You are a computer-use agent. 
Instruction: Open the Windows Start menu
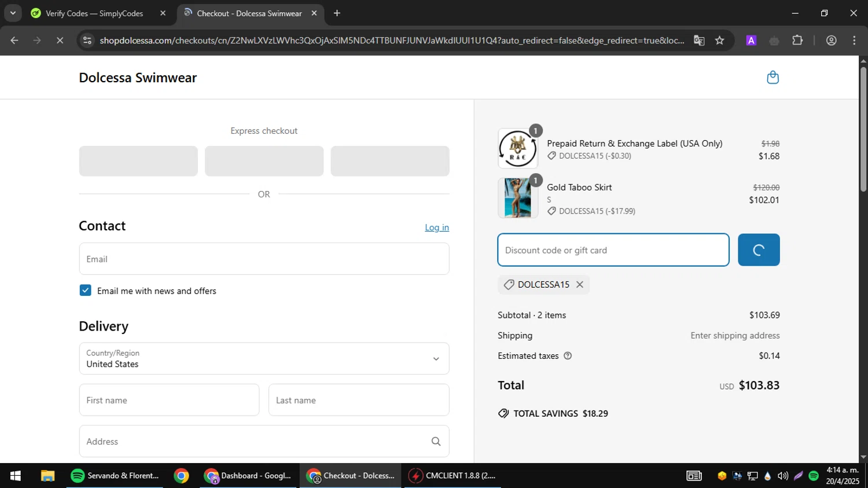click(x=16, y=476)
